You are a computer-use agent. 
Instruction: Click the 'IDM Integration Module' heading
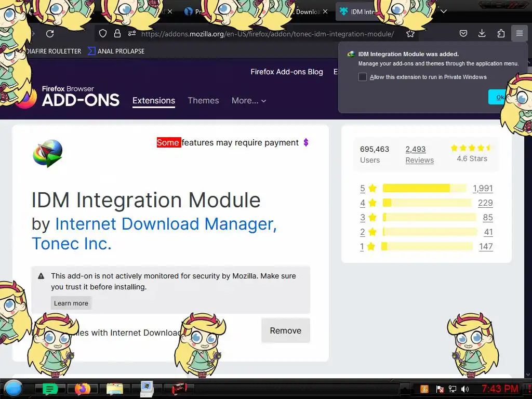146,200
